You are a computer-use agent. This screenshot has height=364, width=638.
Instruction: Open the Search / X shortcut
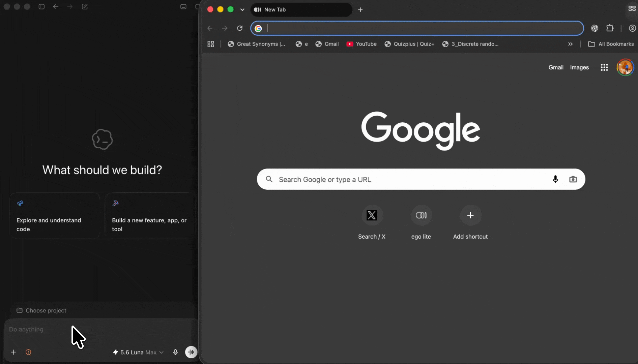point(372,222)
